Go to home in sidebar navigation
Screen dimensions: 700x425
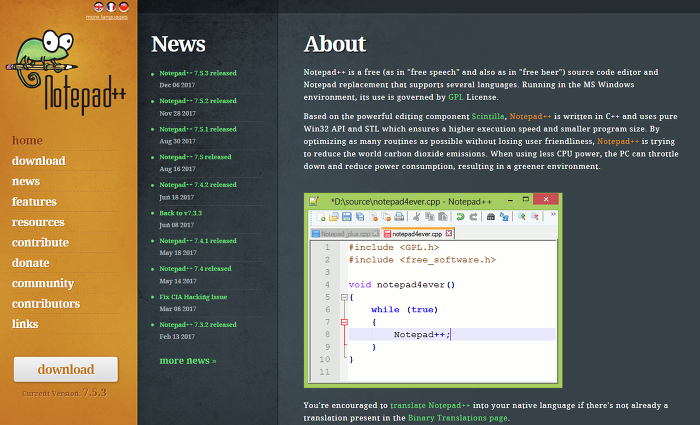pyautogui.click(x=27, y=140)
